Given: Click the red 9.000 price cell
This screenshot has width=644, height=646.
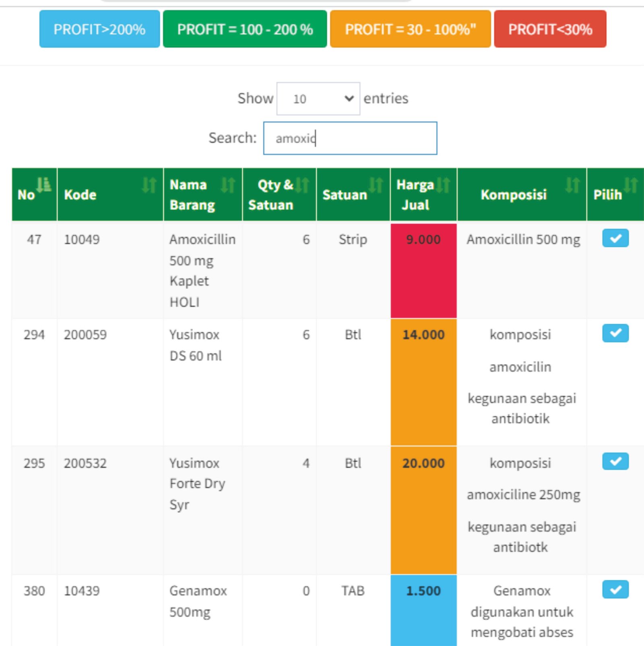Looking at the screenshot, I should (x=423, y=270).
